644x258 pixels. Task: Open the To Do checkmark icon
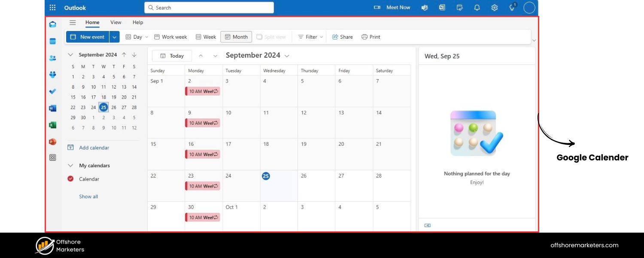[52, 91]
